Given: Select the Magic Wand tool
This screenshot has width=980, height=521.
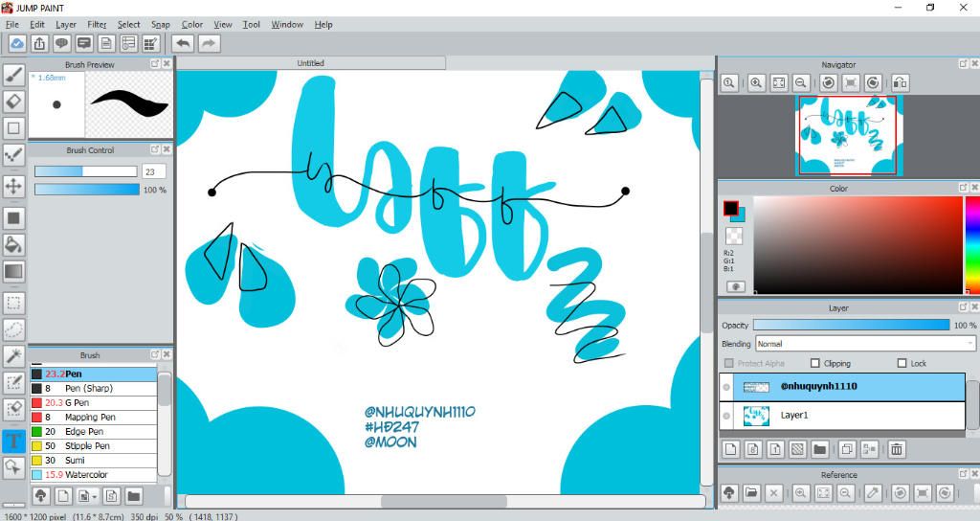Looking at the screenshot, I should (13, 356).
